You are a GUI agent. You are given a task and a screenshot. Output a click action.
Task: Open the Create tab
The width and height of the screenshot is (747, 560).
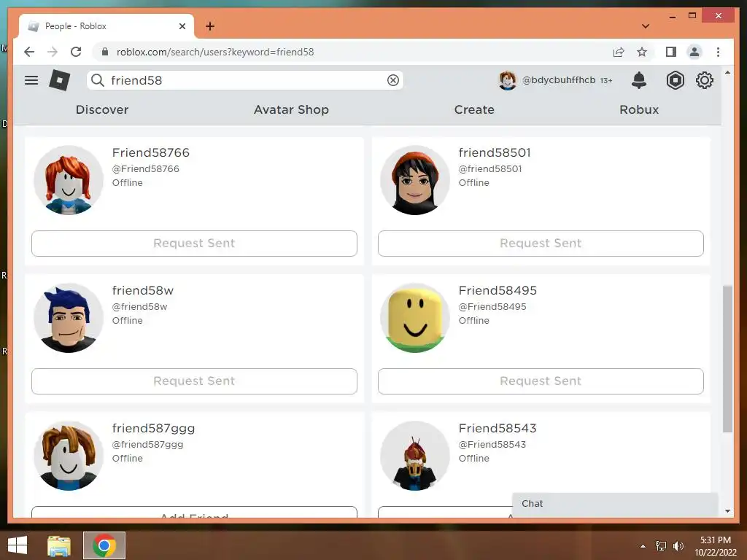click(x=474, y=109)
